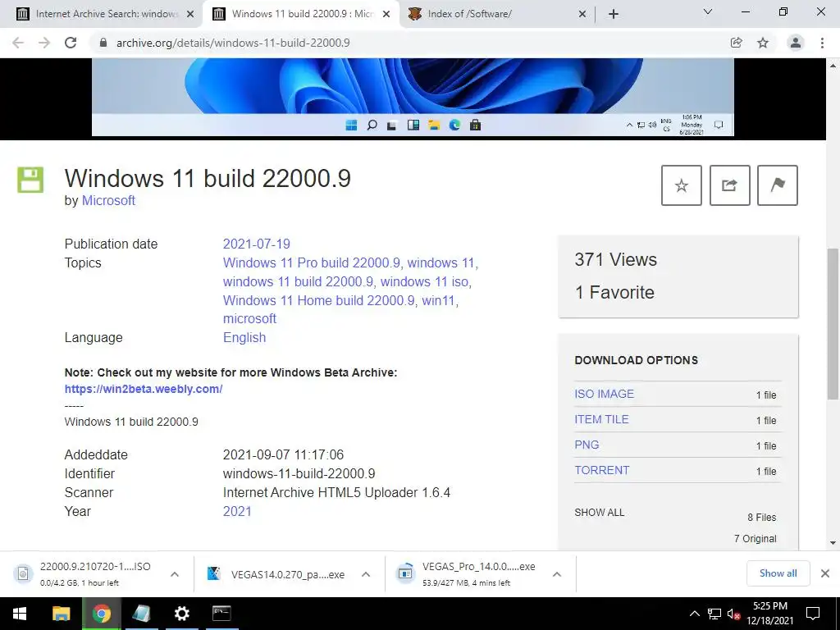840x630 pixels.
Task: Open the Windows Start menu
Action: pos(20,614)
